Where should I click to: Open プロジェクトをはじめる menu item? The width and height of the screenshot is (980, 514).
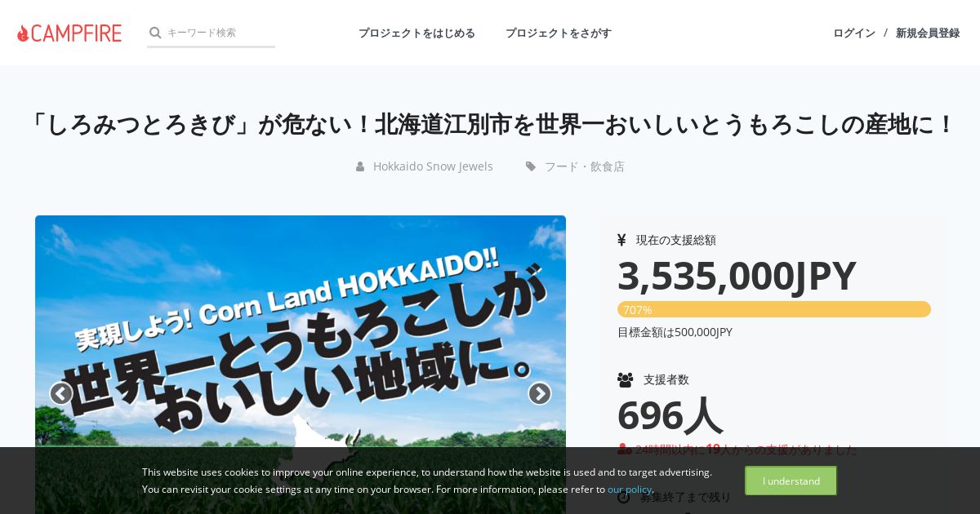pos(416,33)
